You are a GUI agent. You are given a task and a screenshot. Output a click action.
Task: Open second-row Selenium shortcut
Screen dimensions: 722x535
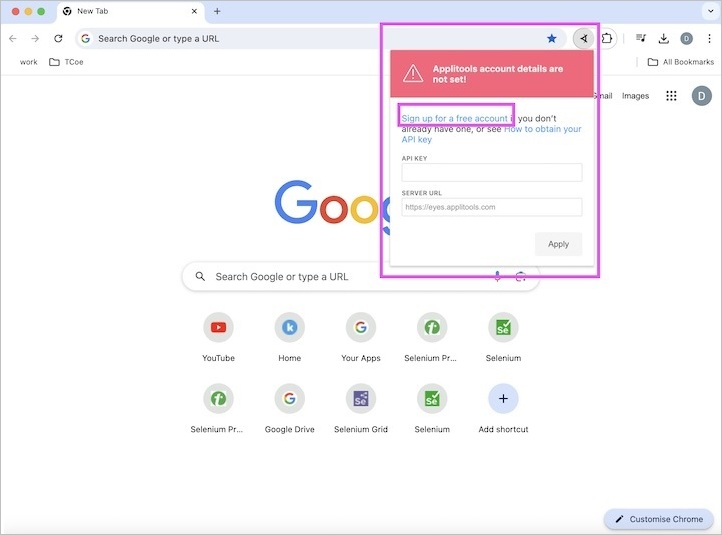tap(432, 408)
